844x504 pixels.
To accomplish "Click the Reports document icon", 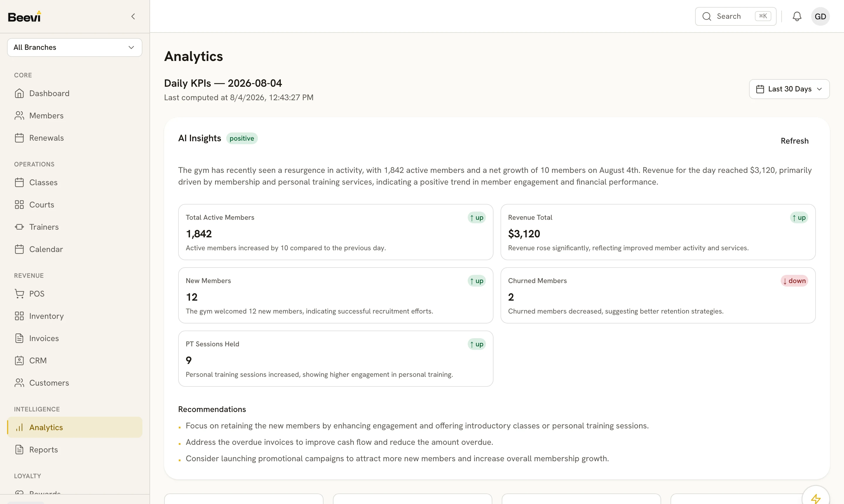I will point(19,450).
